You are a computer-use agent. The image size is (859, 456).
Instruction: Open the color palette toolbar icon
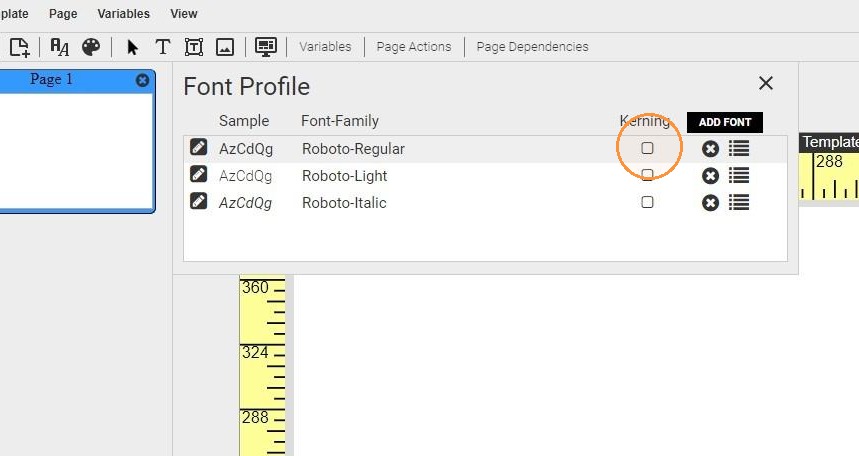(x=91, y=47)
